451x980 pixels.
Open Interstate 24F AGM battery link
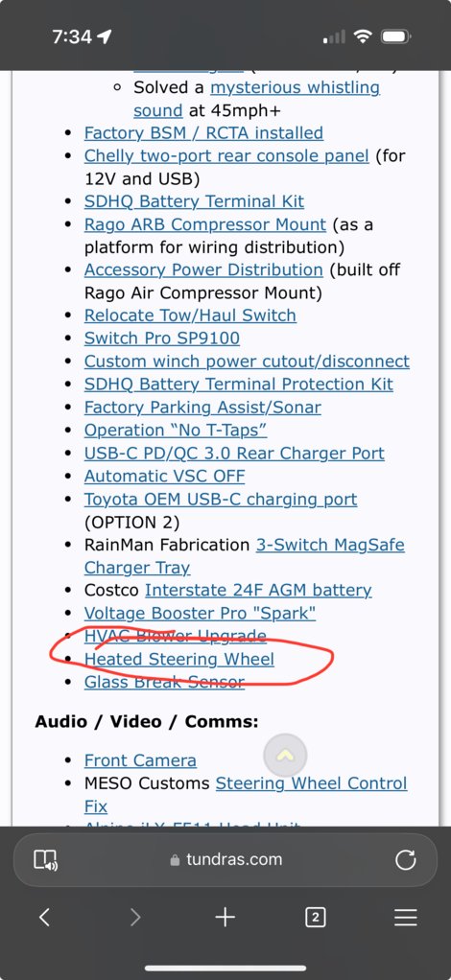point(258,590)
